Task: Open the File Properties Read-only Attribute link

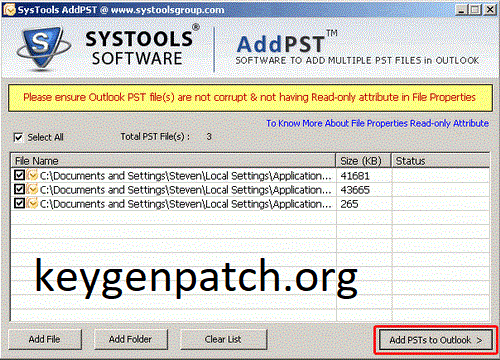Action: 377,123
